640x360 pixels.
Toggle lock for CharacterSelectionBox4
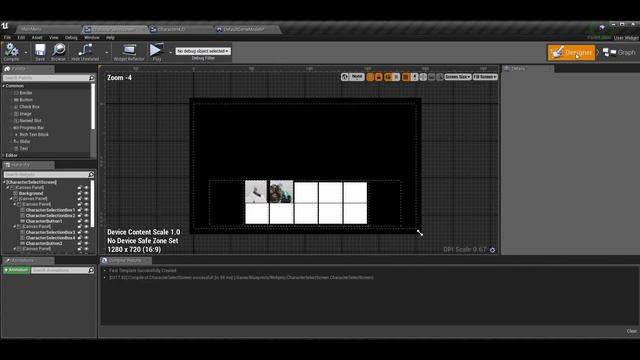pos(80,238)
